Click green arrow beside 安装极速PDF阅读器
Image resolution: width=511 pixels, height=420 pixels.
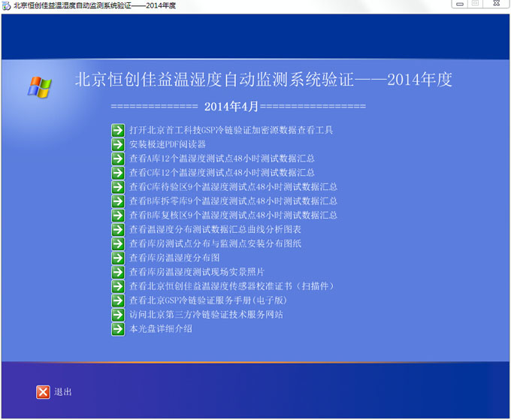tap(118, 145)
